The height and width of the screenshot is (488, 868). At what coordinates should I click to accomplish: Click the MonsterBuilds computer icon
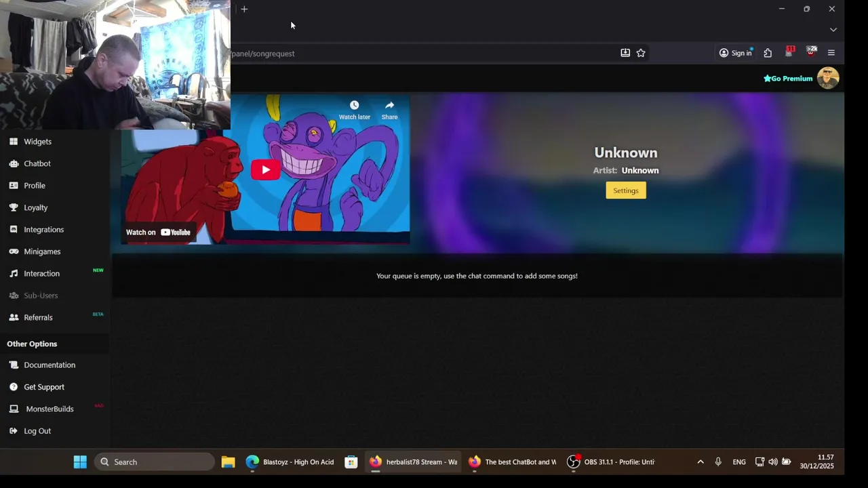[x=14, y=409]
